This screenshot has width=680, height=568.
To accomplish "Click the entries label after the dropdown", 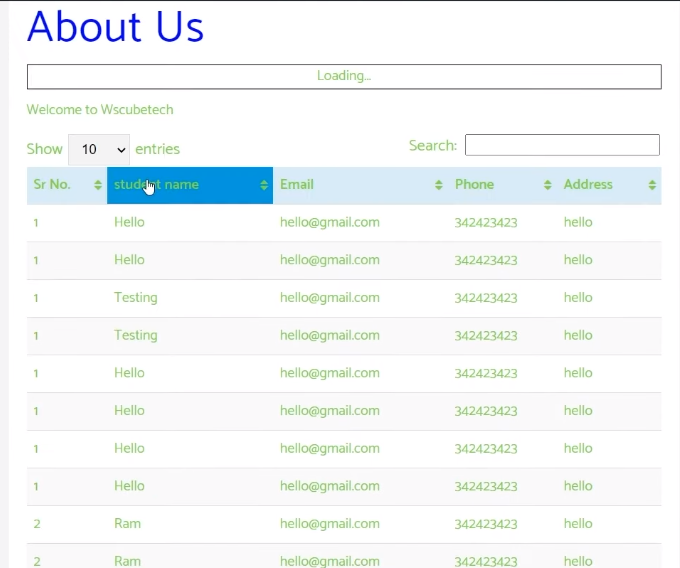I will [157, 149].
